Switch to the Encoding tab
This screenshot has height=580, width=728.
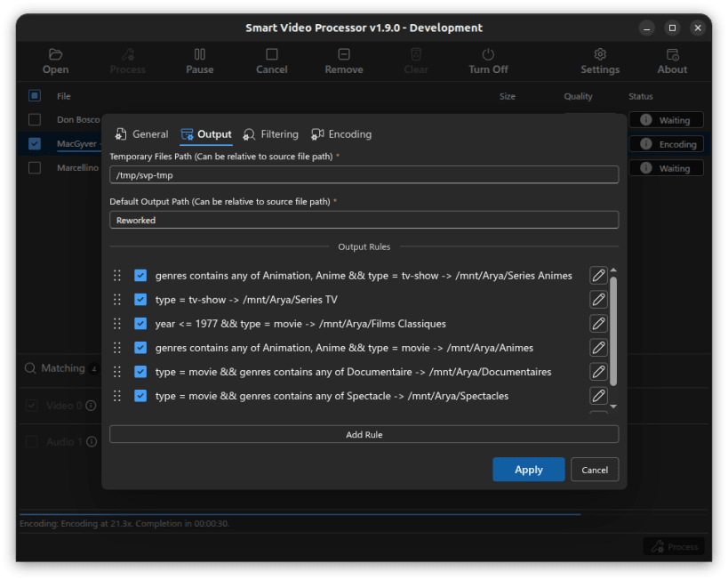pyautogui.click(x=341, y=134)
